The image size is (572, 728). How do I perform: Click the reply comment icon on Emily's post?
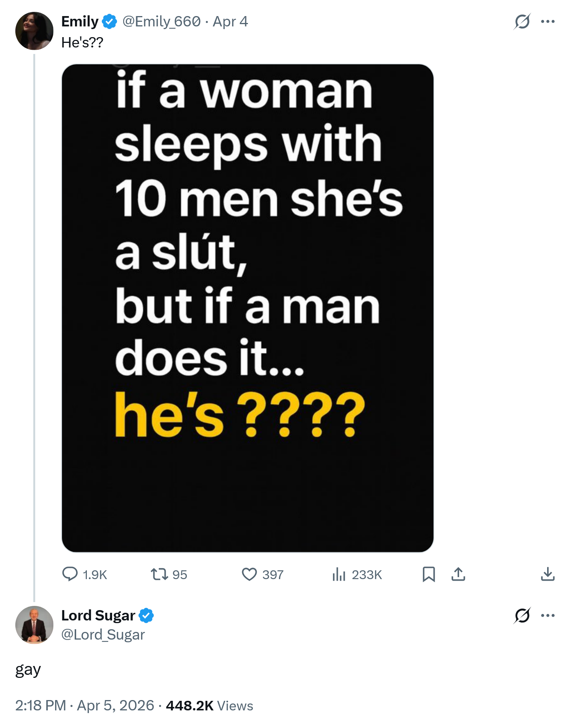[70, 574]
